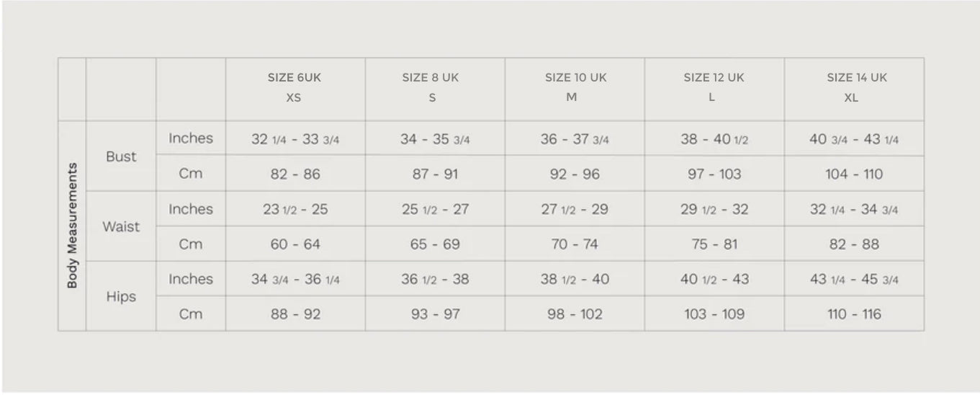Image resolution: width=980 pixels, height=395 pixels.
Task: Click the SIZE 6UK XS column header
Action: click(x=295, y=88)
